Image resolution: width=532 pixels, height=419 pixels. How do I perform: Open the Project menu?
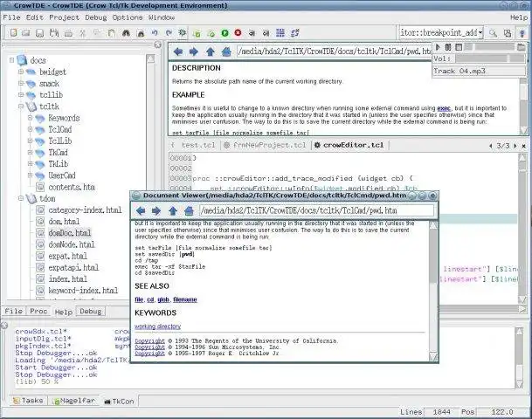click(x=64, y=17)
